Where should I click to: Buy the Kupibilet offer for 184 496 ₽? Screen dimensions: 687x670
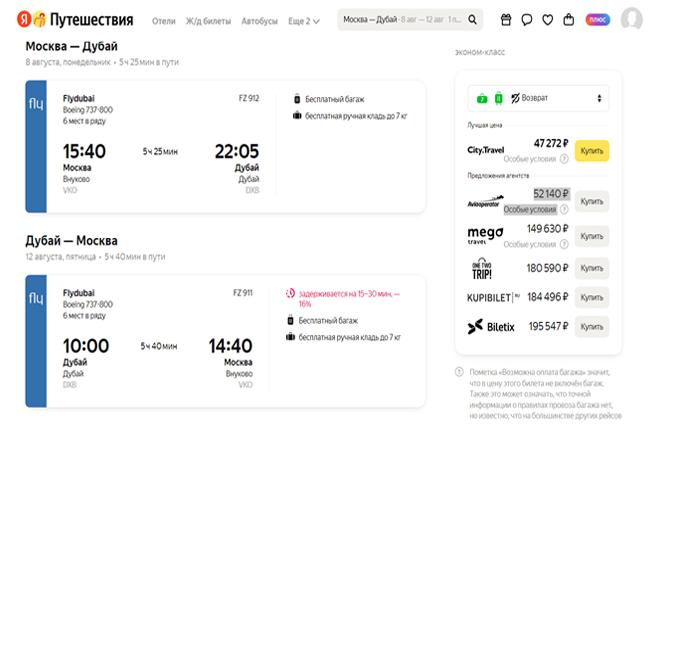(592, 298)
